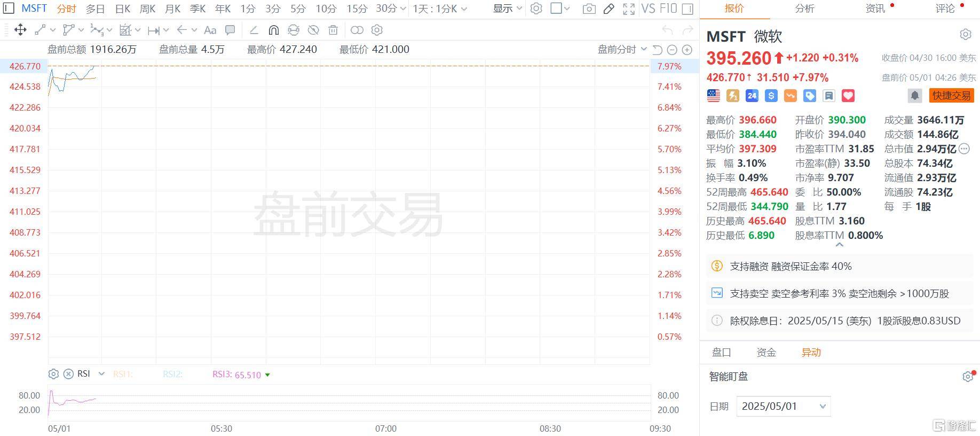The image size is (980, 436).
Task: Toggle hide drawings eye icon
Action: click(313, 30)
